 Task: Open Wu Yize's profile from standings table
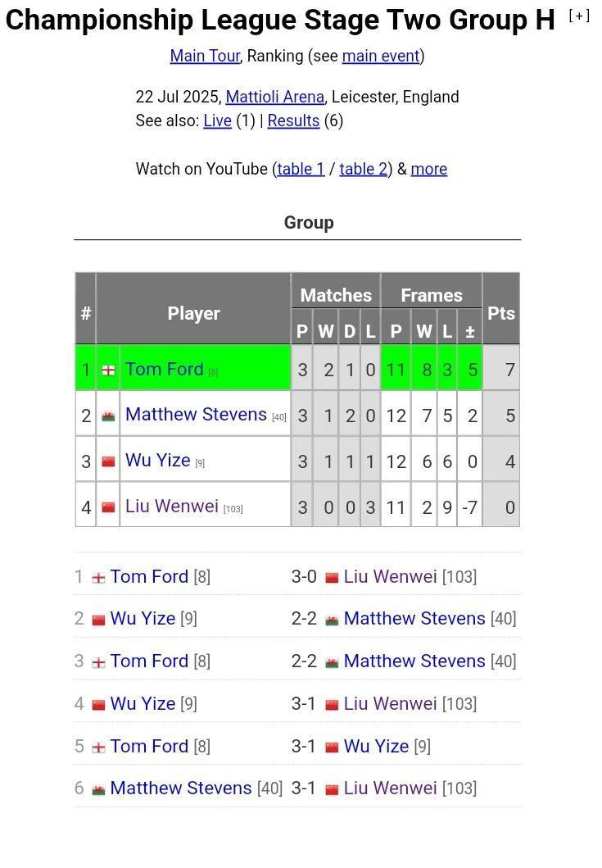click(158, 460)
